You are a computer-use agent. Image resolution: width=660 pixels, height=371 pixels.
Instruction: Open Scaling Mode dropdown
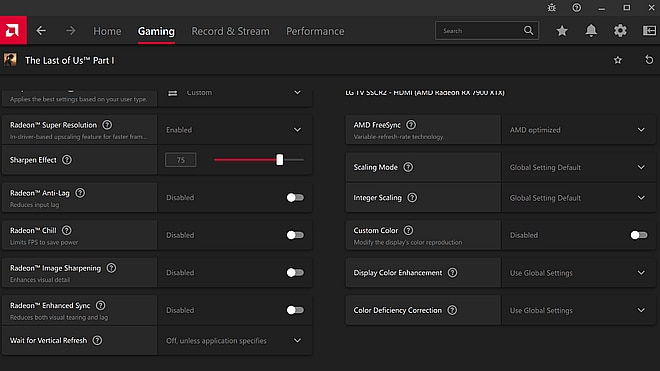point(578,167)
